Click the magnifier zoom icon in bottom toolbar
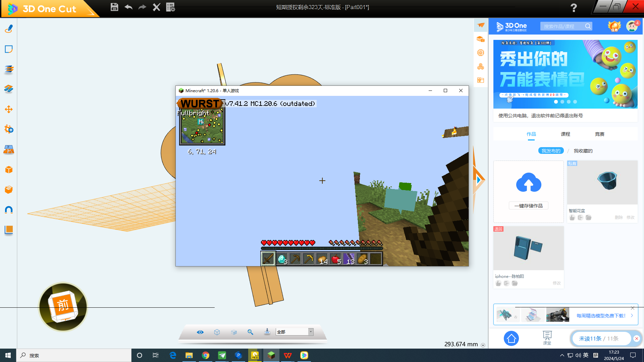Screen dimensions: 644x362 [x=250, y=332]
